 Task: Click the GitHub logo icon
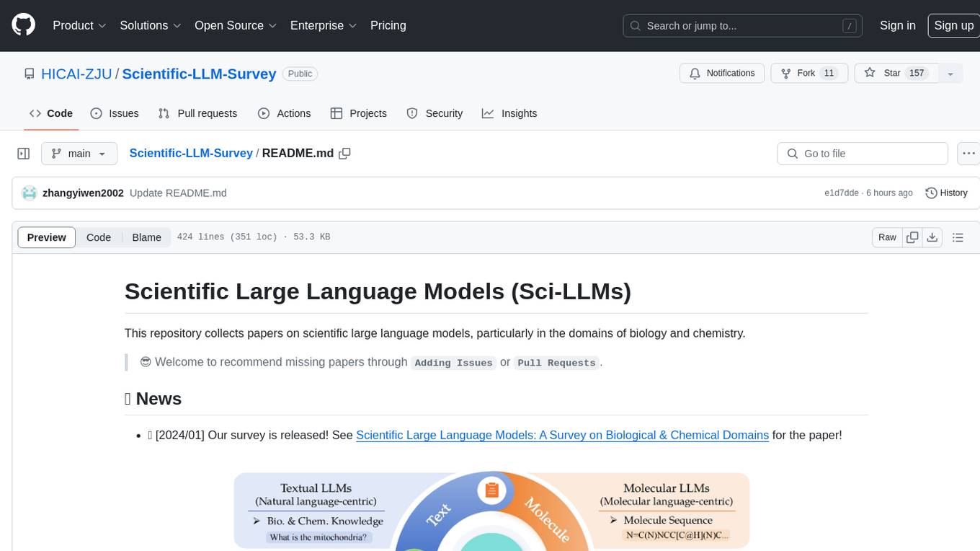tap(23, 25)
